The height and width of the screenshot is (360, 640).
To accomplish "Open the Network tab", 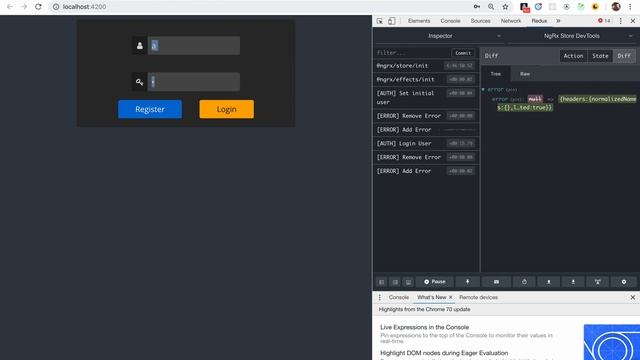I will (x=511, y=21).
